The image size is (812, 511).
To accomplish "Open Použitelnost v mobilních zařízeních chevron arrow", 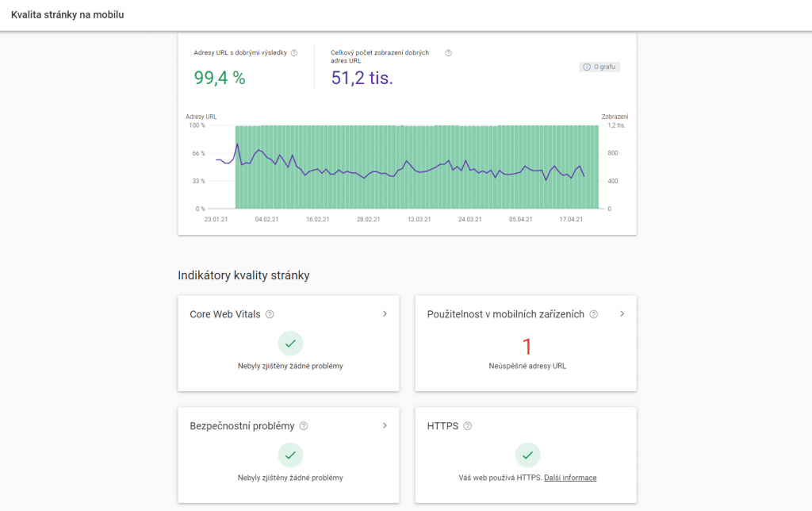I will [x=622, y=313].
